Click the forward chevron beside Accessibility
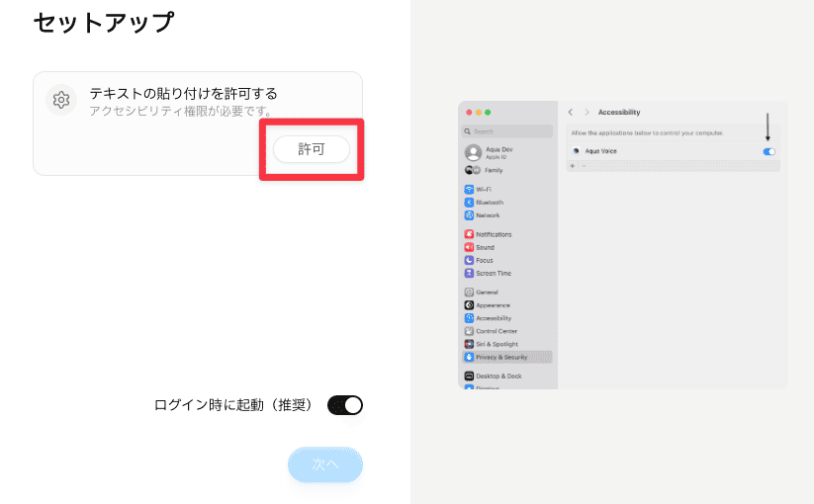This screenshot has height=504, width=814. coord(588,112)
